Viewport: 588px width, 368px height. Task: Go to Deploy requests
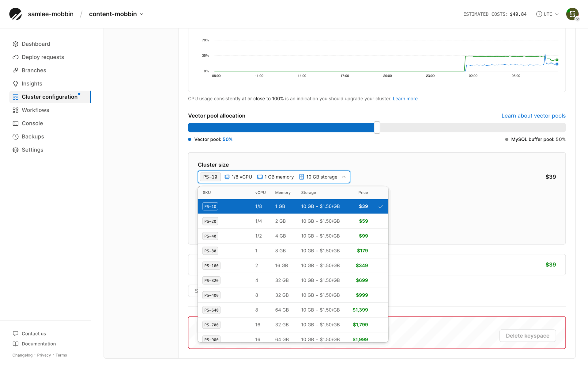(x=43, y=57)
